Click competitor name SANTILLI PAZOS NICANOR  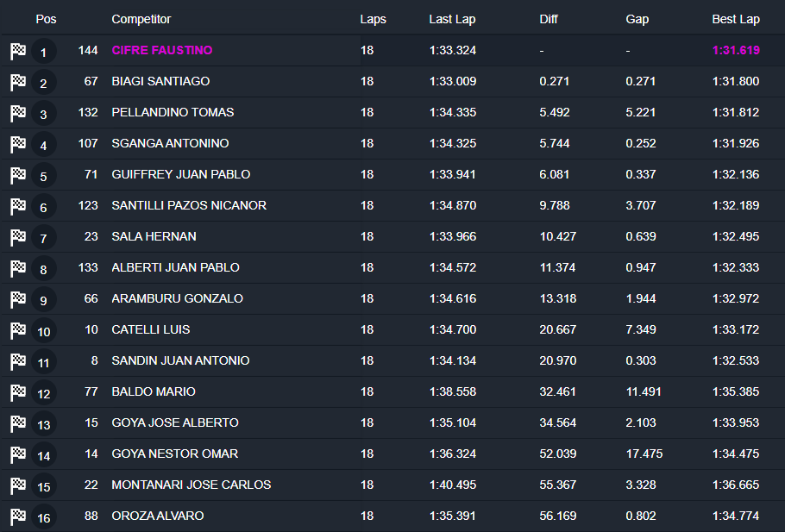coord(189,205)
